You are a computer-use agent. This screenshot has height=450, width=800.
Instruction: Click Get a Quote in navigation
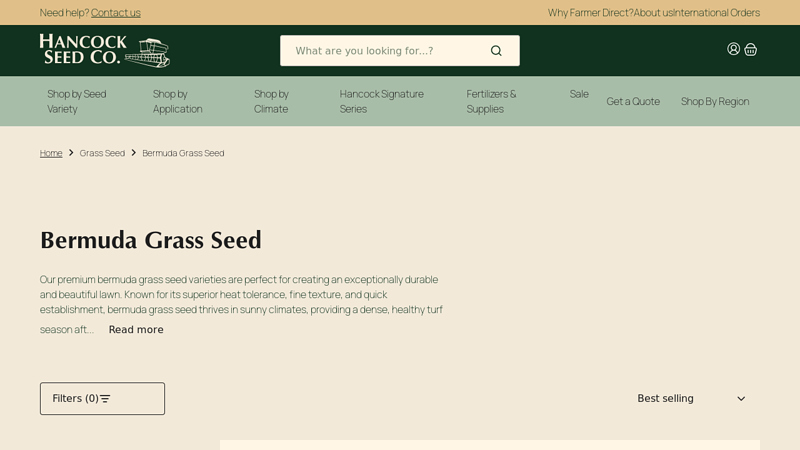click(x=633, y=101)
